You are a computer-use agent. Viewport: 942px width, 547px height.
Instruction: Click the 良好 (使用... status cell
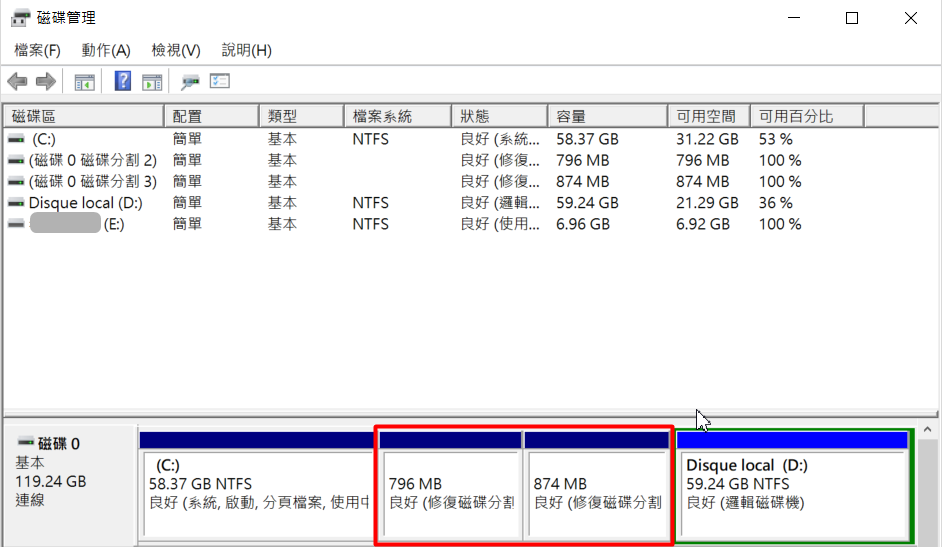500,224
